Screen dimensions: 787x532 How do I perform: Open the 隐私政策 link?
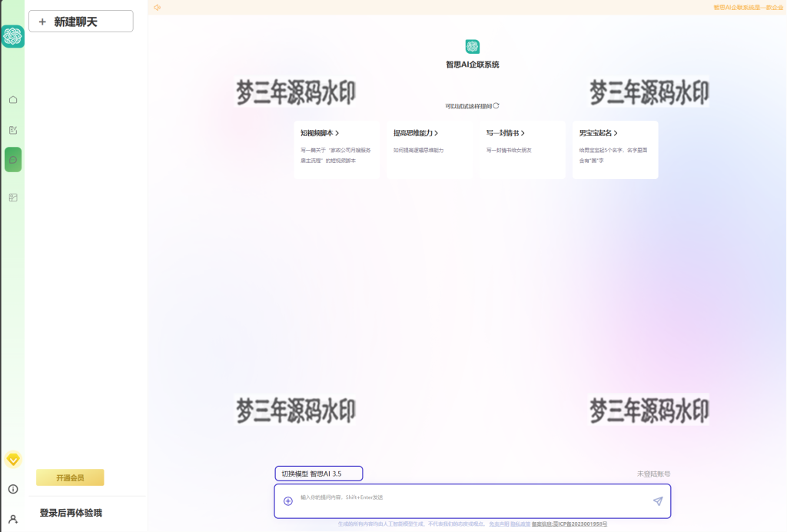[x=520, y=524]
